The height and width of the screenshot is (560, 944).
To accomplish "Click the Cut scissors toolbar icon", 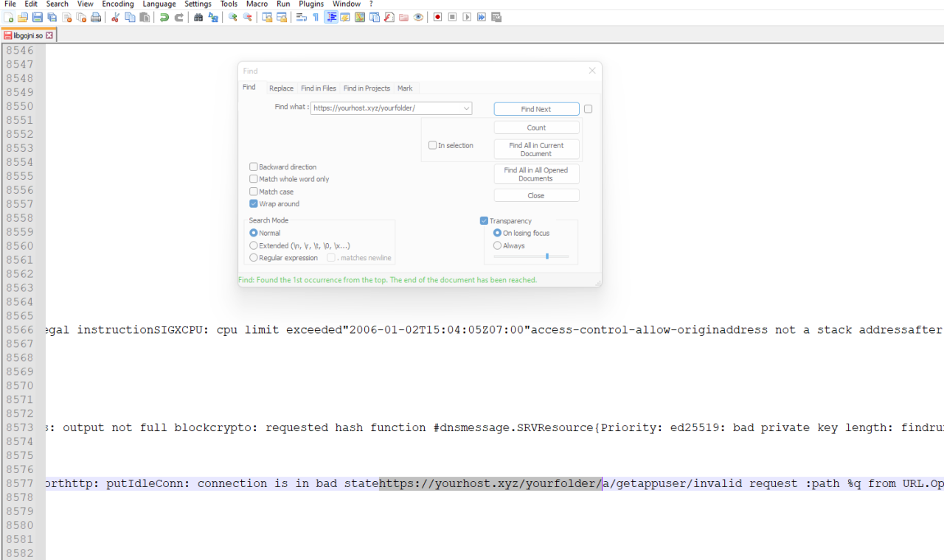I will [115, 17].
